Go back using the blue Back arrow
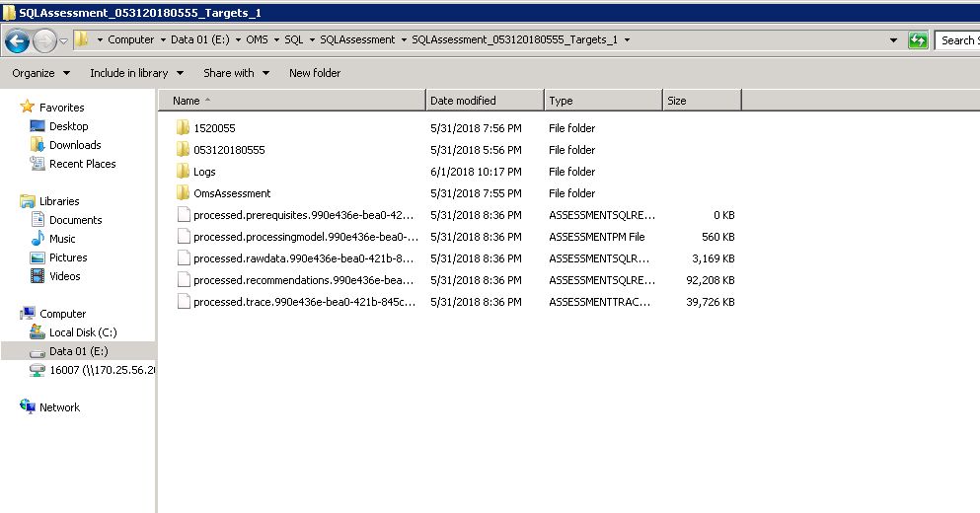The width and height of the screenshot is (980, 513). point(17,41)
